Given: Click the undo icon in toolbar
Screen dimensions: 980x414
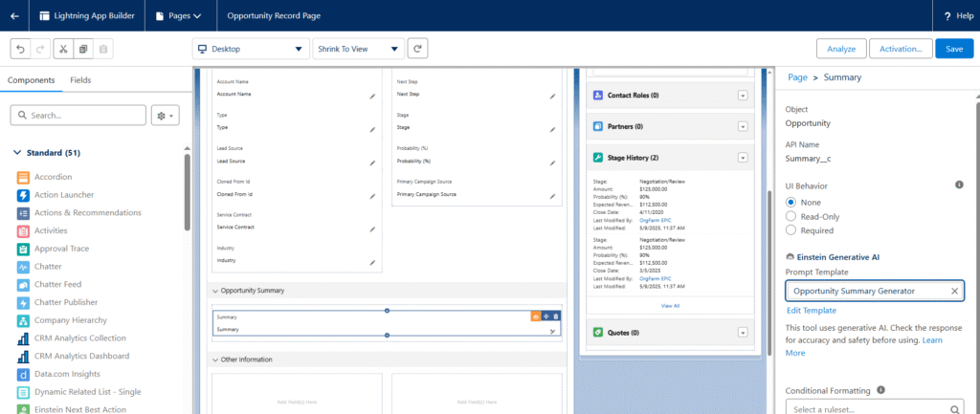Looking at the screenshot, I should point(20,49).
